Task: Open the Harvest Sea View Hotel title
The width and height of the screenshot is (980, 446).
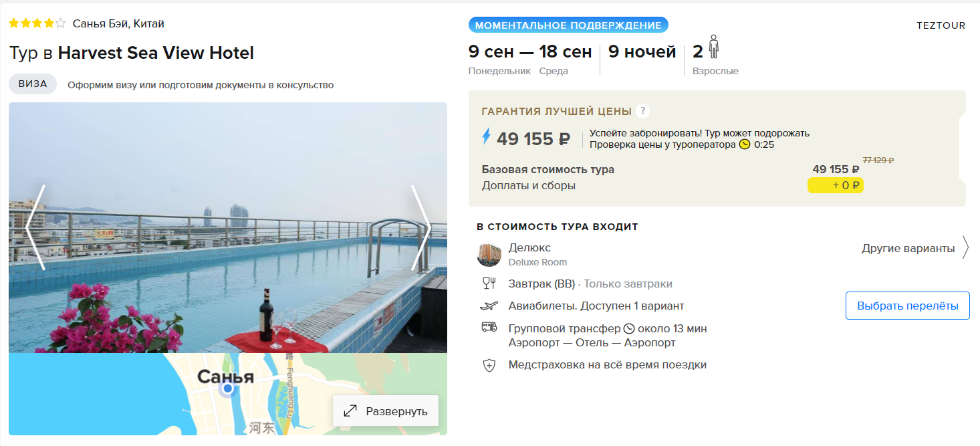Action: point(156,53)
